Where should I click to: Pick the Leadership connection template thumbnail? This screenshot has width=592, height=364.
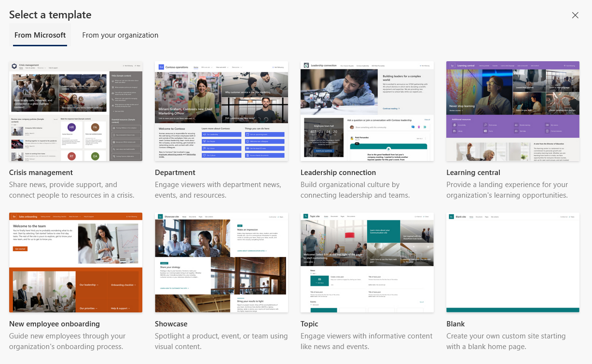click(x=367, y=111)
